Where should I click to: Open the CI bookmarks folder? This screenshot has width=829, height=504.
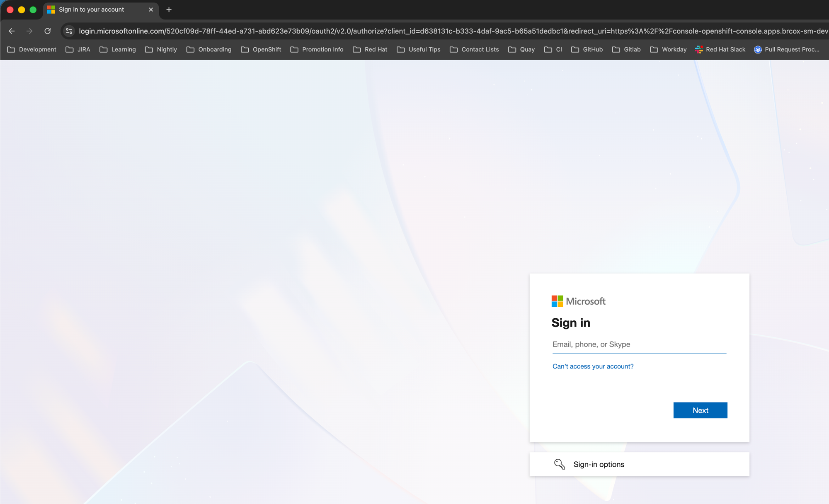[553, 49]
